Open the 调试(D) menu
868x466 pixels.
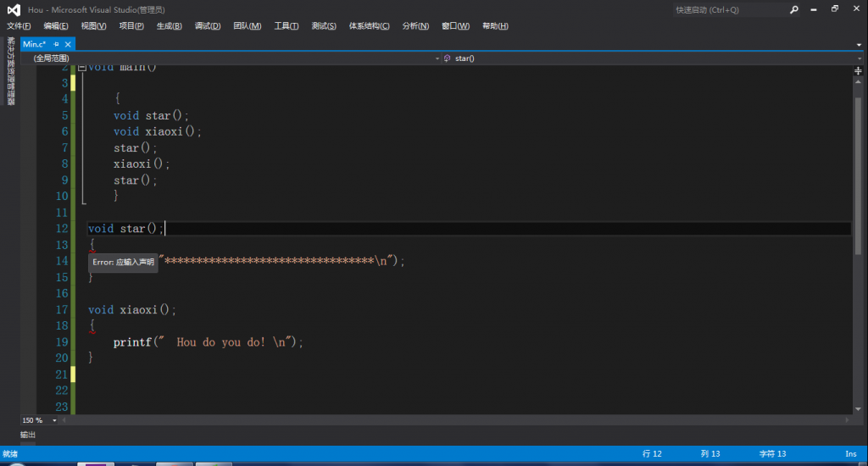tap(208, 26)
